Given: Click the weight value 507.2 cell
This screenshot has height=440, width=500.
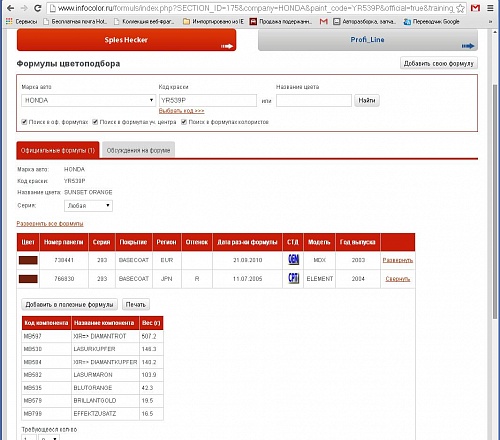Looking at the screenshot, I should (x=151, y=336).
